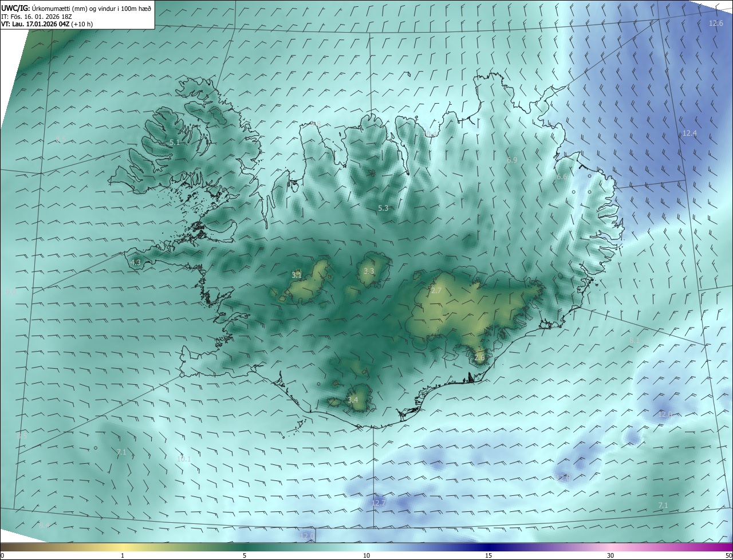Click the 3.4 value on Mýrdalsjökull glacier
Screen dimensions: 733x560
pos(353,400)
